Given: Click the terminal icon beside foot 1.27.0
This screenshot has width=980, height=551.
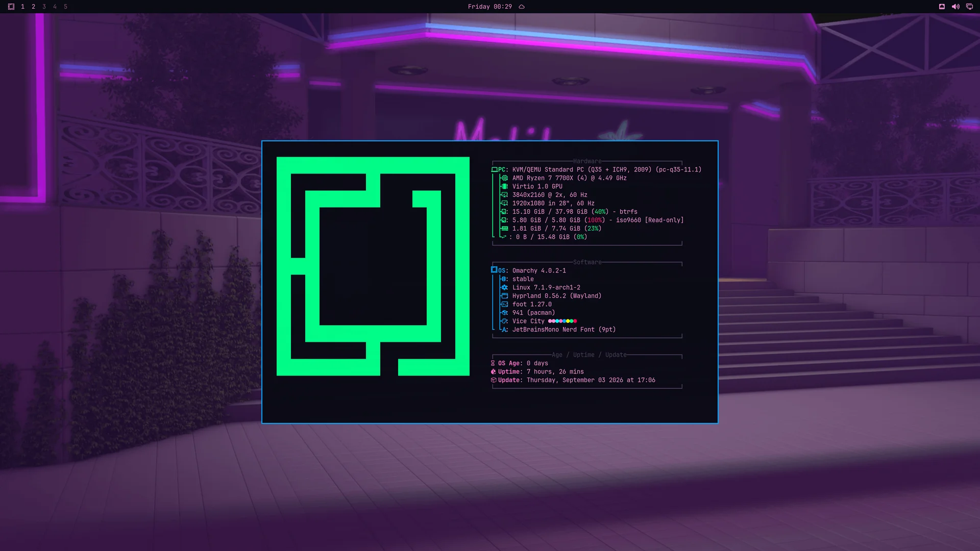Looking at the screenshot, I should pos(504,304).
